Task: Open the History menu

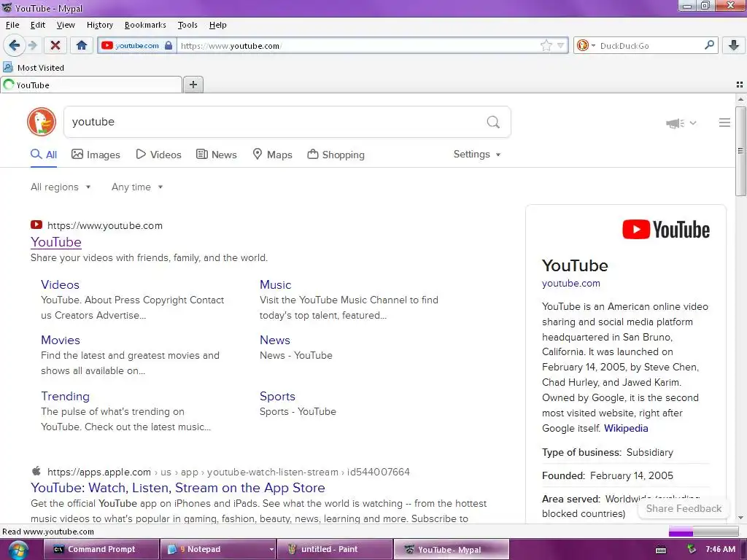Action: (x=99, y=25)
